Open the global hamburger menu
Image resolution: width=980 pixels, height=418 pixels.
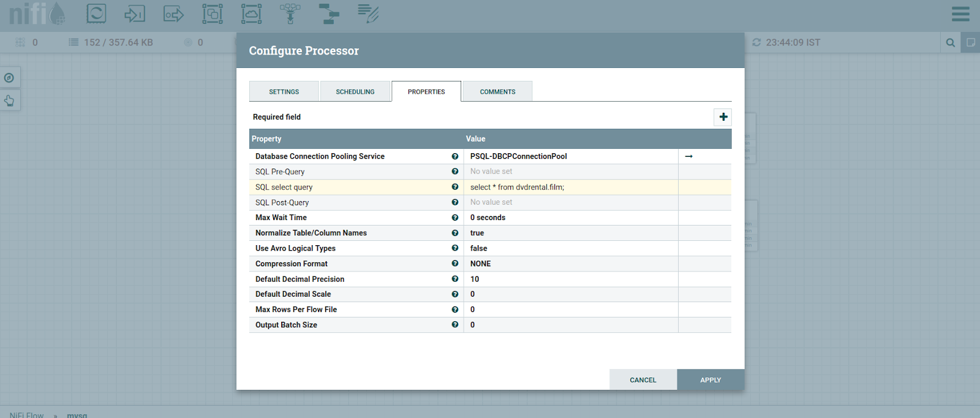coord(960,13)
